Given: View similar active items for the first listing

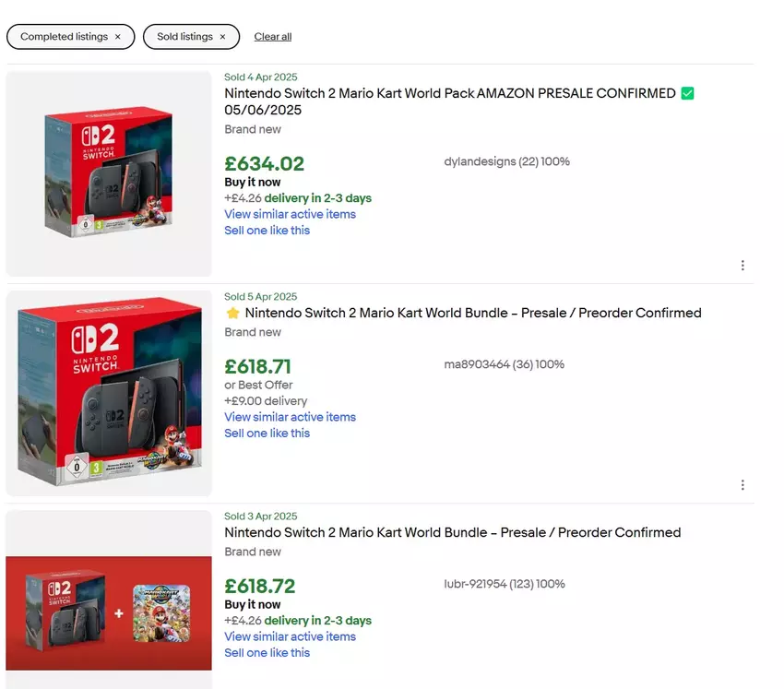Looking at the screenshot, I should tap(290, 214).
